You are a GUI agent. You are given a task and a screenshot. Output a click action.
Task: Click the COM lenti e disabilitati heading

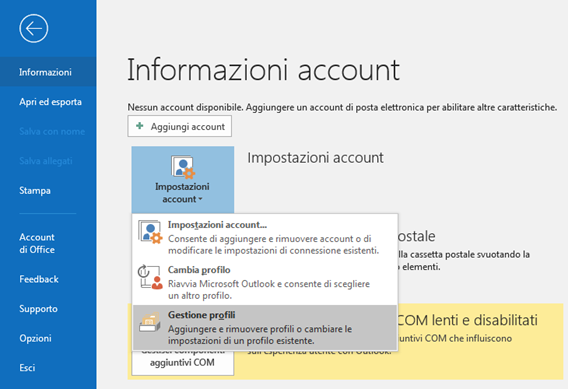(x=468, y=320)
